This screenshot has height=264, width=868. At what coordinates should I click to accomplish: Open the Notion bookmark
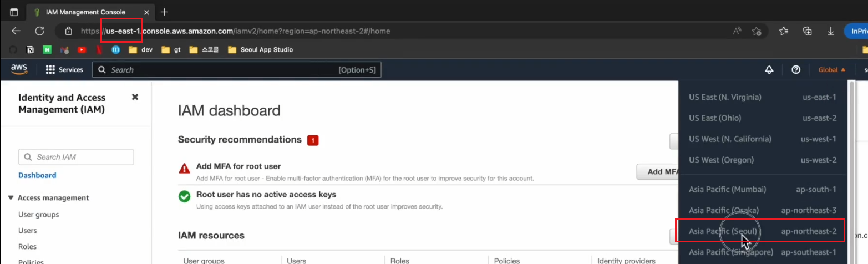click(31, 50)
